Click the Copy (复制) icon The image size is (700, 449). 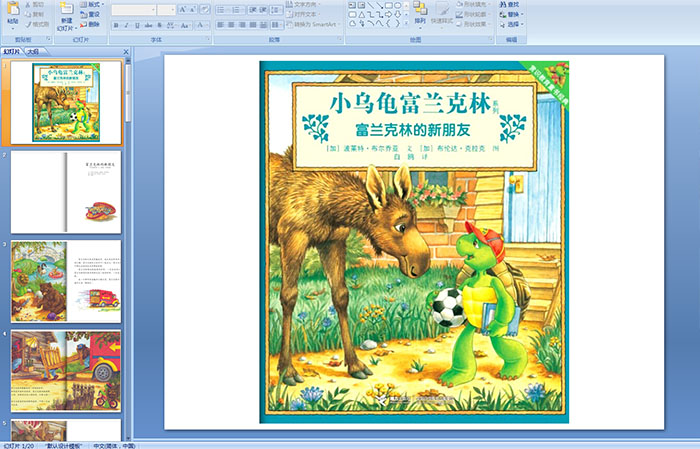click(x=28, y=14)
